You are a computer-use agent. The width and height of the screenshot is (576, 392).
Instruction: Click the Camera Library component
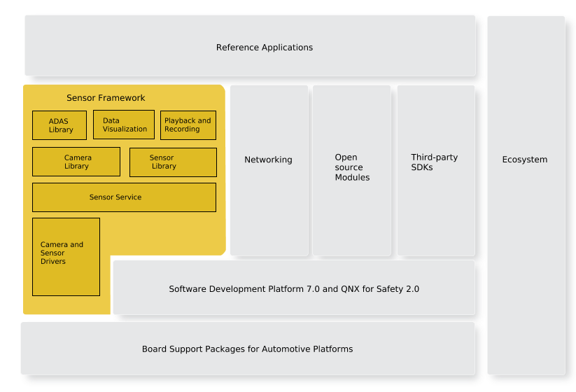pyautogui.click(x=77, y=162)
